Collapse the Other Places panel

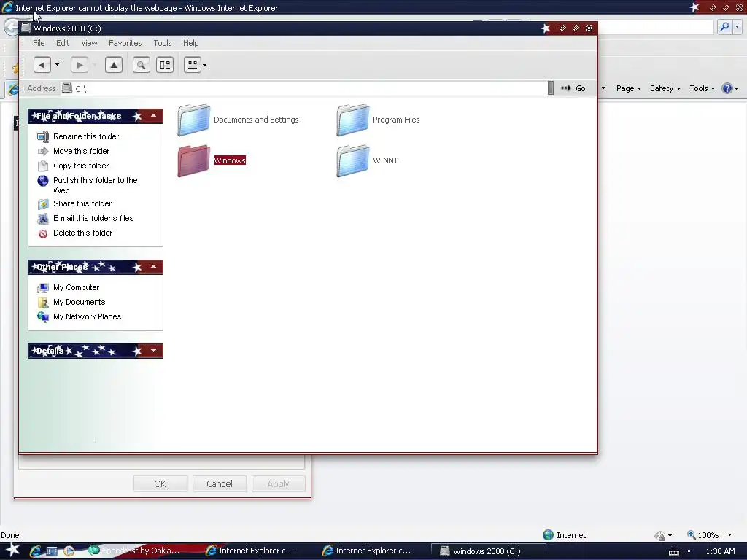[x=153, y=267]
